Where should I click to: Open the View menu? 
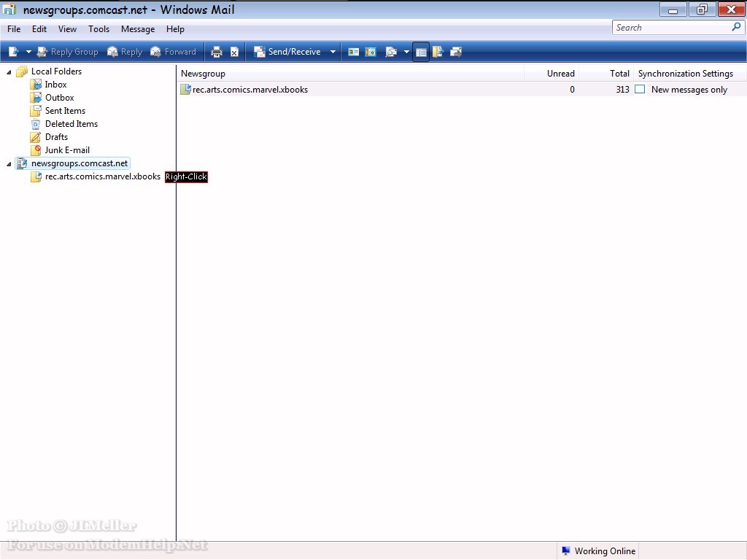click(x=67, y=29)
